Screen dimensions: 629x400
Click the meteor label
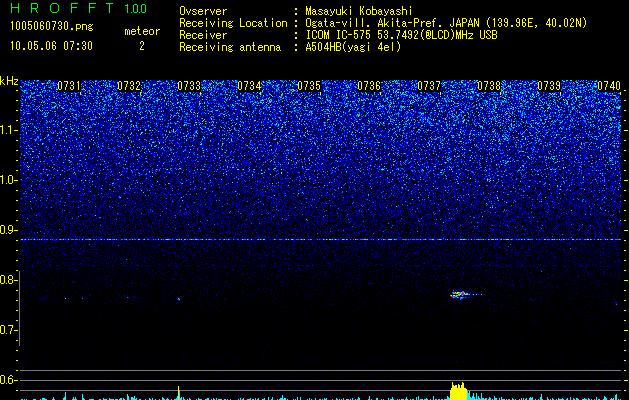(142, 31)
